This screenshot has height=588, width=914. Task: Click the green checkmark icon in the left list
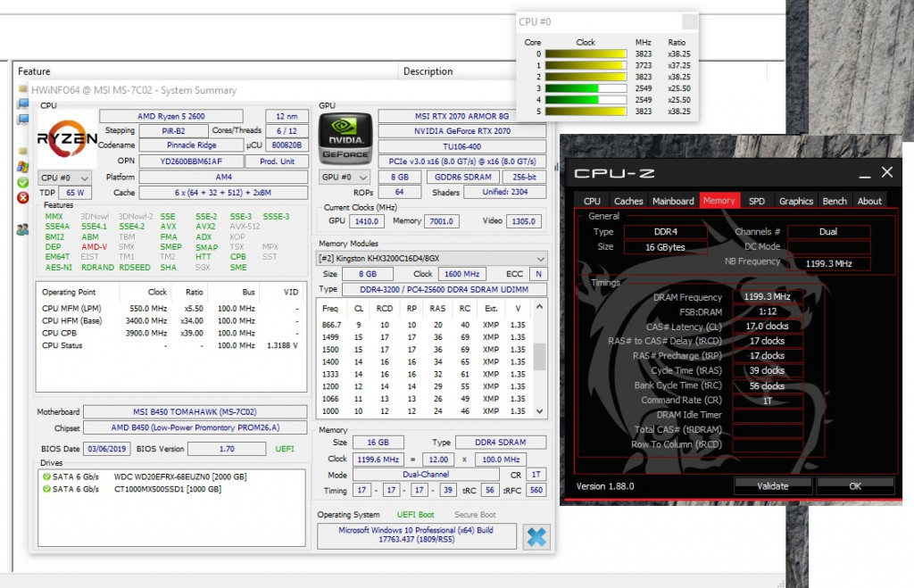click(22, 182)
